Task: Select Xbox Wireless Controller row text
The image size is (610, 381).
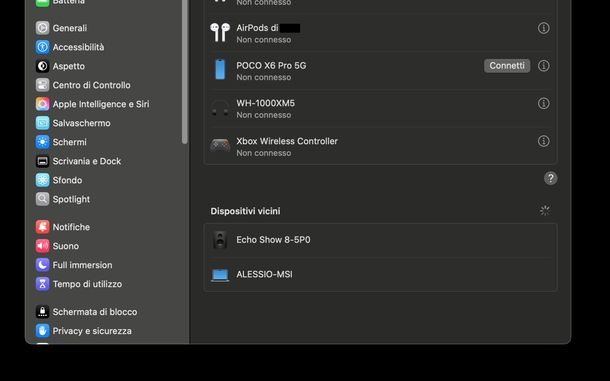Action: coord(287,141)
